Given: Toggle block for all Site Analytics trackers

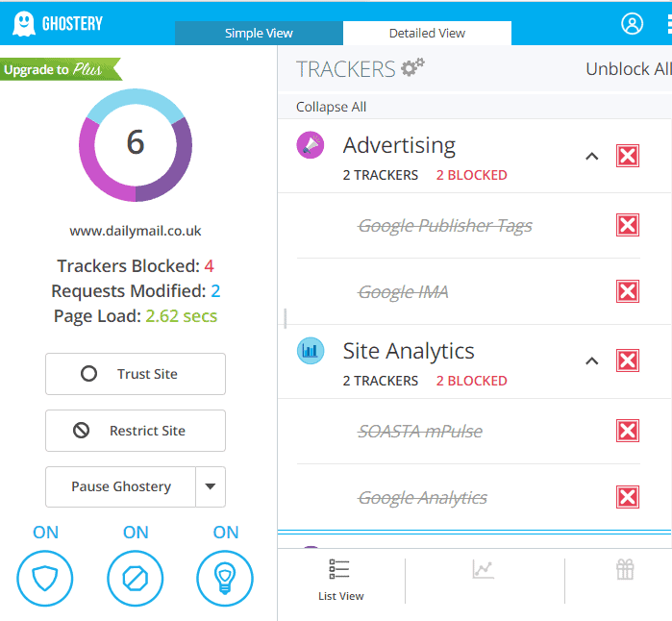Looking at the screenshot, I should 628,360.
